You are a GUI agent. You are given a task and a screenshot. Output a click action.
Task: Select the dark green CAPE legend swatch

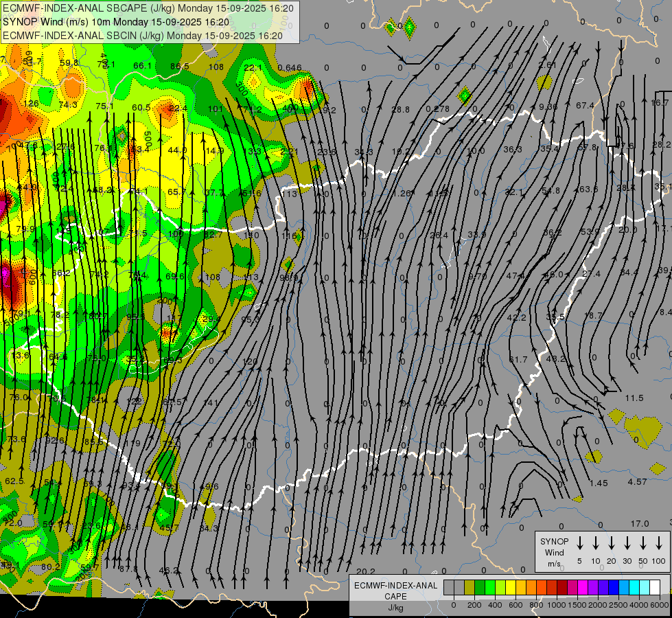coord(480,587)
